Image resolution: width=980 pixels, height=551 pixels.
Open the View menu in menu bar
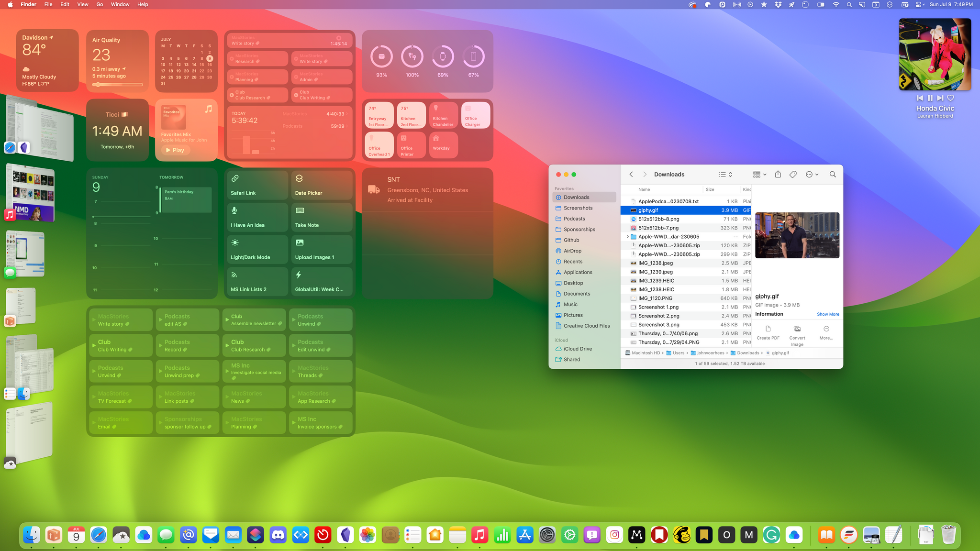click(81, 5)
